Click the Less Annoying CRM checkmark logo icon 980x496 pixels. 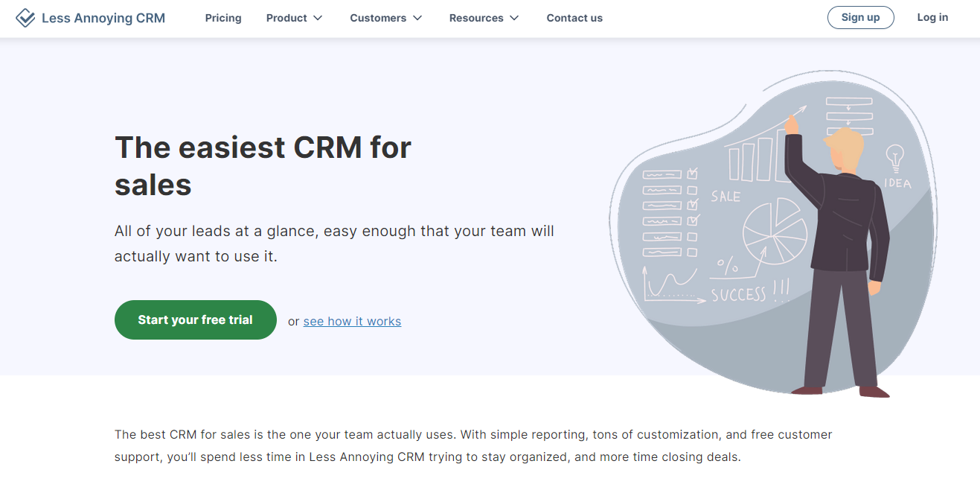(25, 18)
